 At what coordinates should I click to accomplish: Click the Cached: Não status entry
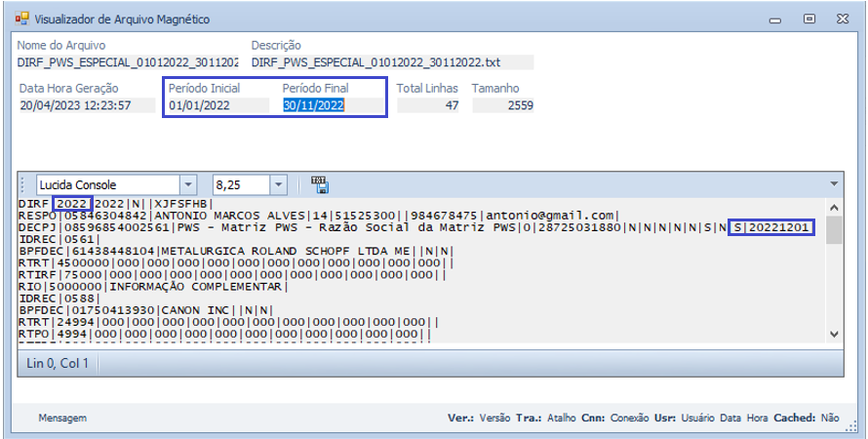(x=807, y=418)
